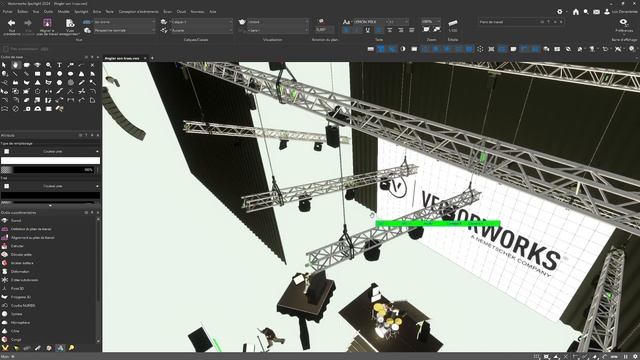Open the Spotlight menu

tap(81, 12)
